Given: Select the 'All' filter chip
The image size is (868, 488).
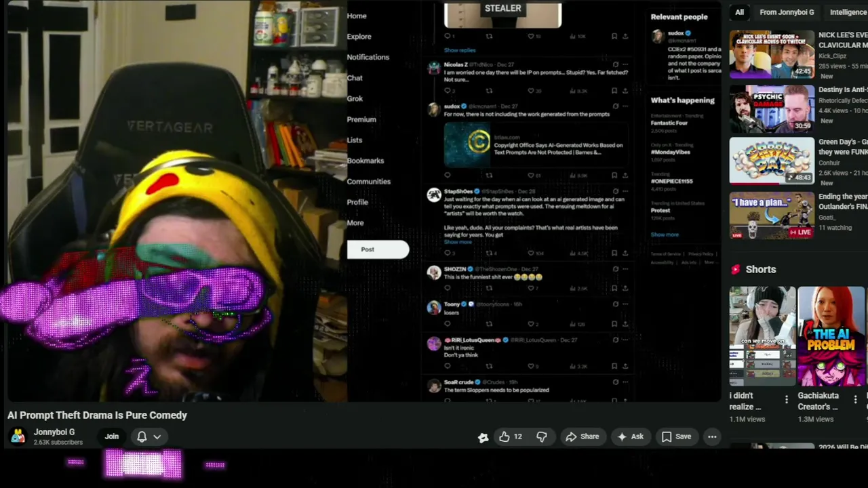Looking at the screenshot, I should coord(739,12).
